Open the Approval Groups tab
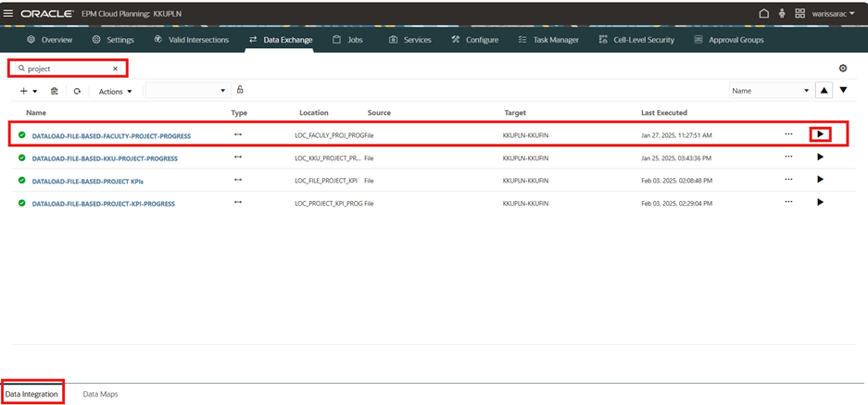 pyautogui.click(x=728, y=40)
